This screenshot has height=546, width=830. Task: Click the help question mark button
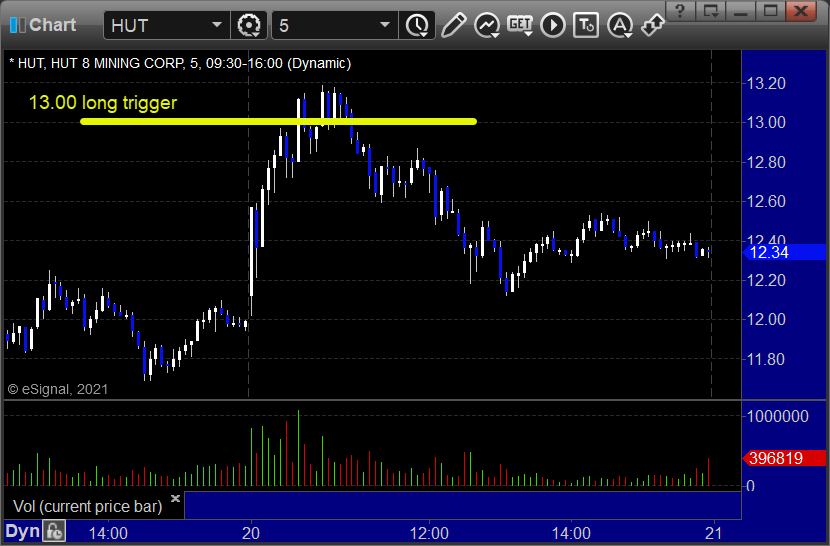[x=680, y=11]
